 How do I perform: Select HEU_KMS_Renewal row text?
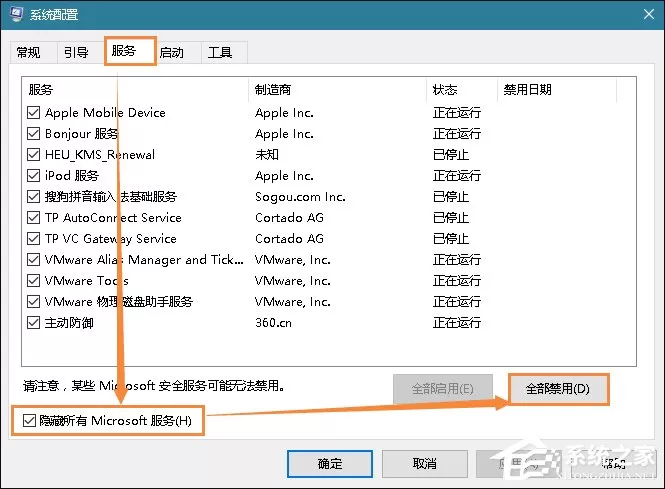100,155
